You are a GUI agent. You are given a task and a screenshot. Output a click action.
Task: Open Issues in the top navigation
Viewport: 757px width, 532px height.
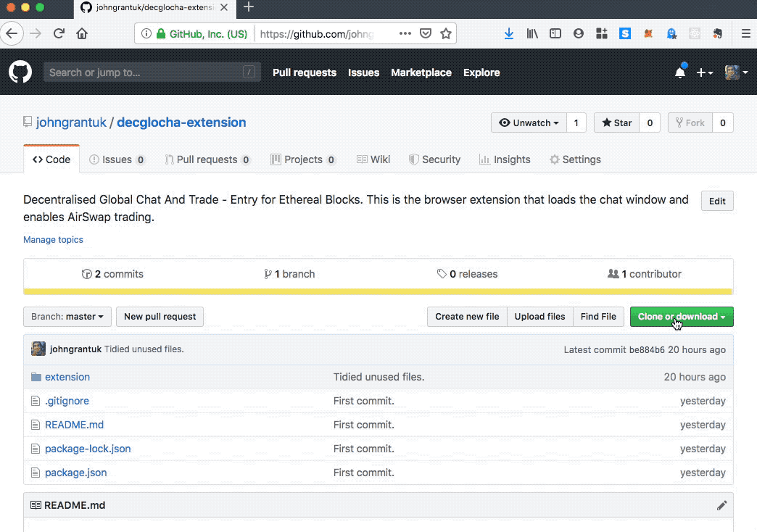(x=363, y=72)
